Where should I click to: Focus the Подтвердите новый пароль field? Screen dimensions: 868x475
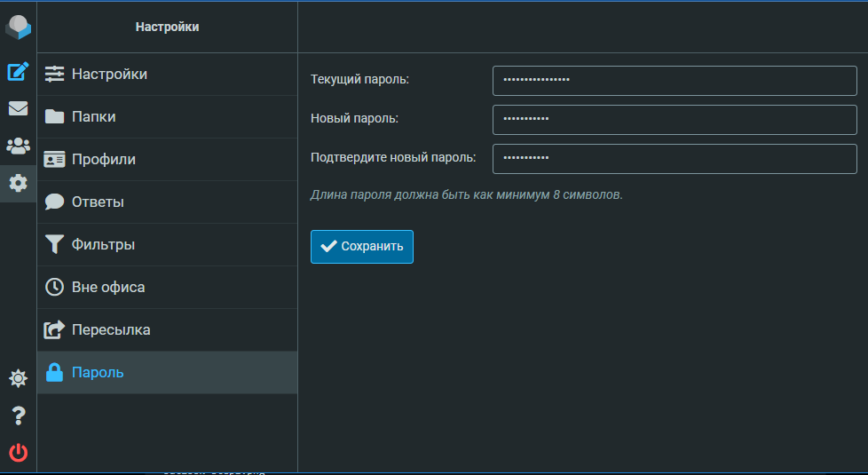coord(675,159)
